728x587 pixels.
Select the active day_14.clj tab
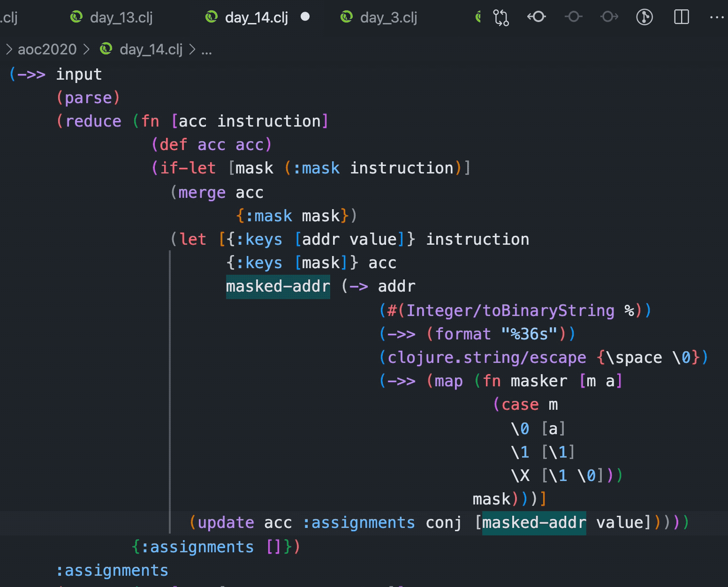click(256, 17)
